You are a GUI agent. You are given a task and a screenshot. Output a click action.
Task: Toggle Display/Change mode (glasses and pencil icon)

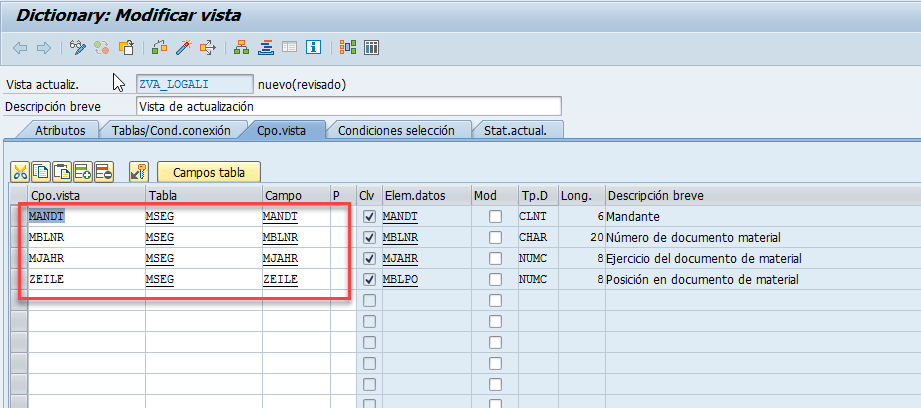78,48
